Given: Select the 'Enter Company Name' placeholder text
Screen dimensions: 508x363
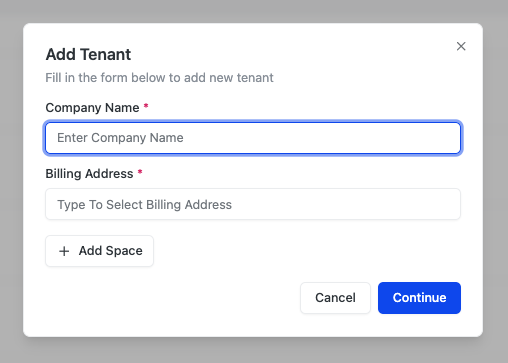Looking at the screenshot, I should [x=120, y=138].
